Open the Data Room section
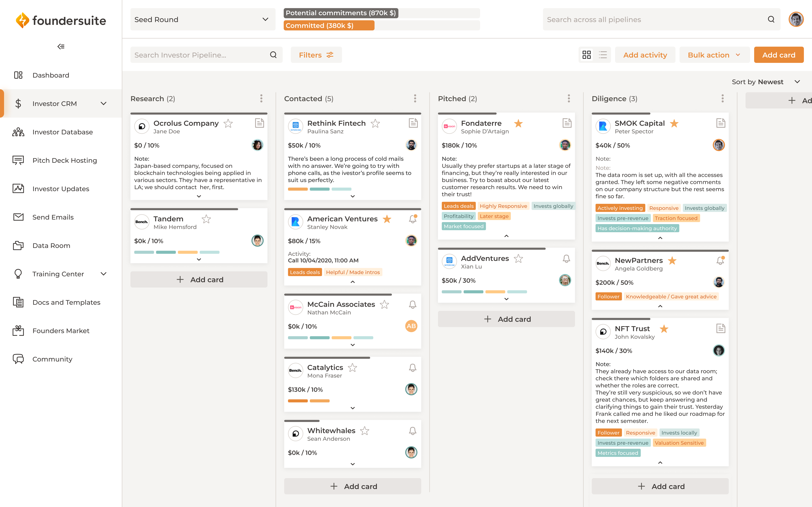The height and width of the screenshot is (507, 812). (x=51, y=245)
